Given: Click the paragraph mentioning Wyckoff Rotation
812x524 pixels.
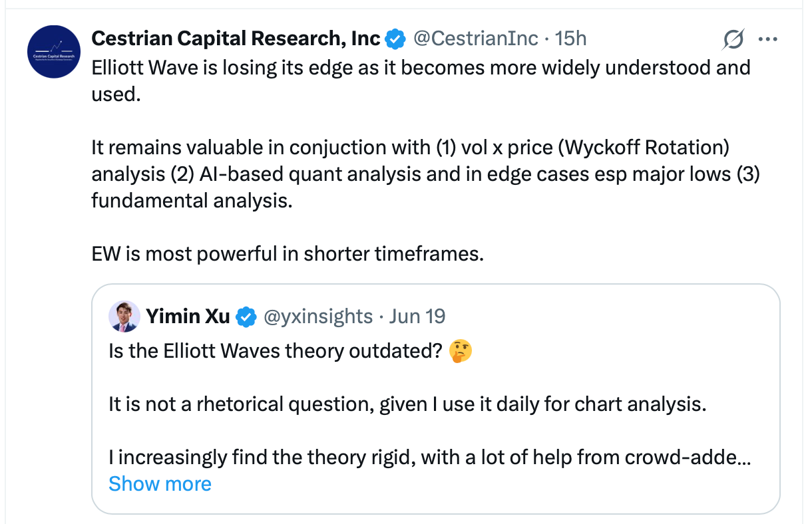Looking at the screenshot, I should click(426, 174).
